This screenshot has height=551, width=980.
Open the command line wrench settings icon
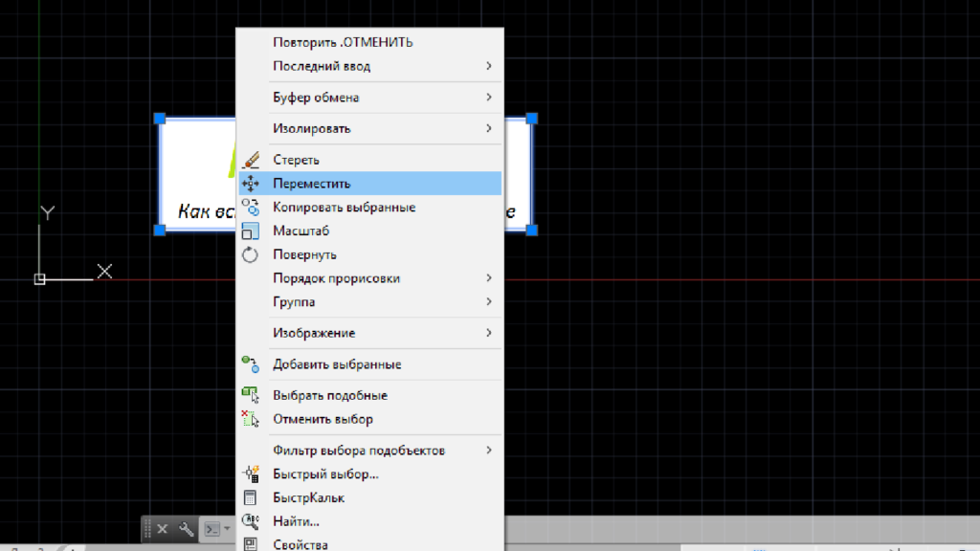pos(187,529)
